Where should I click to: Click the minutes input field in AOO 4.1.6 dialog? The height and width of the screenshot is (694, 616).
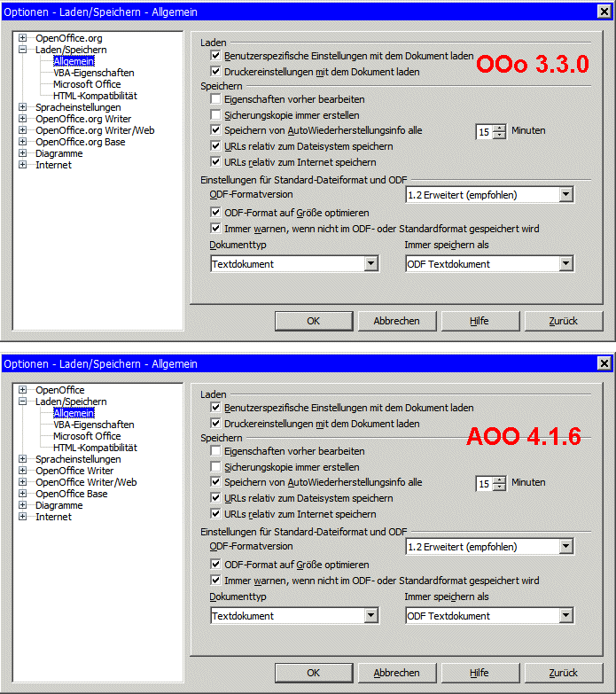point(484,483)
